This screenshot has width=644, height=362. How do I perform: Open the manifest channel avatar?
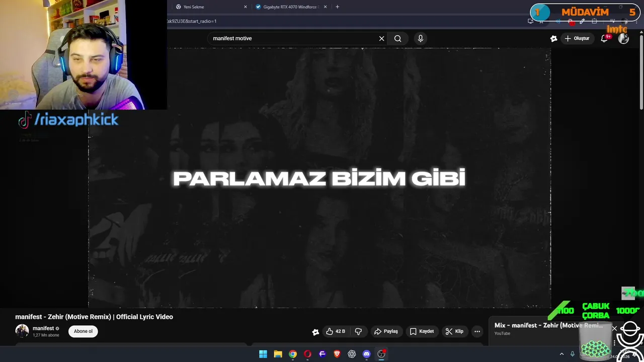click(22, 331)
